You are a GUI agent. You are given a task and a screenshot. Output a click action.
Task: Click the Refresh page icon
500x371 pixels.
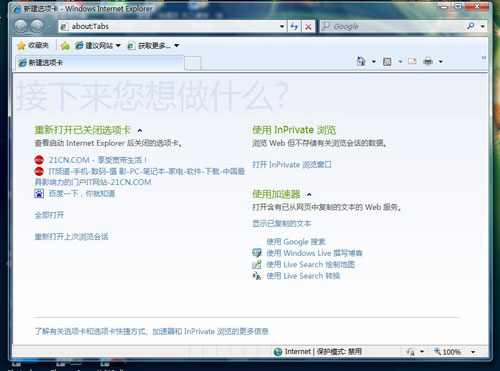294,26
